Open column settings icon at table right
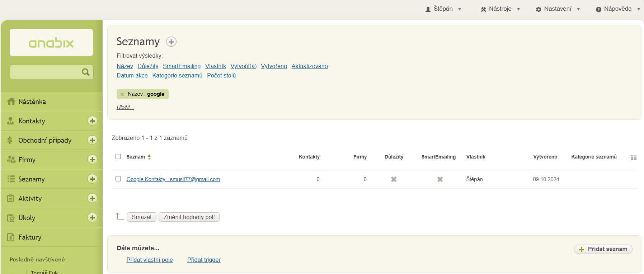This screenshot has width=644, height=274. (x=634, y=157)
